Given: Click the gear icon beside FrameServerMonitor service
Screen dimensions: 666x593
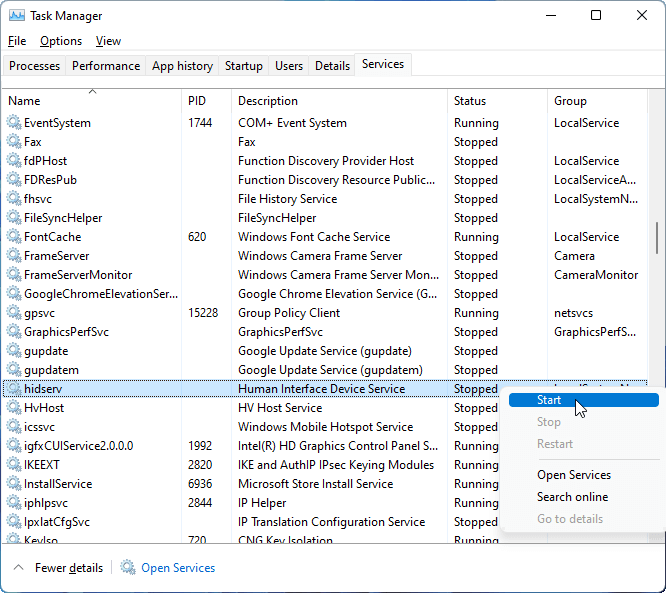Looking at the screenshot, I should pos(14,274).
